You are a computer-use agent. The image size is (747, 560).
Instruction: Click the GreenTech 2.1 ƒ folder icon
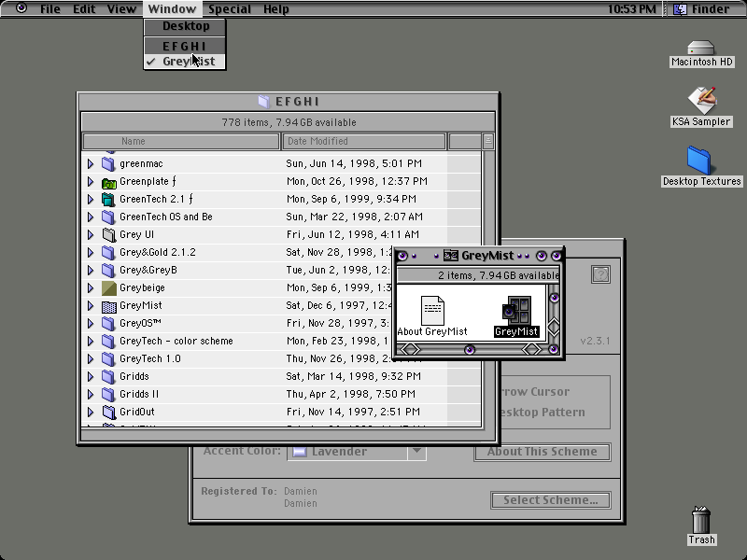[108, 199]
